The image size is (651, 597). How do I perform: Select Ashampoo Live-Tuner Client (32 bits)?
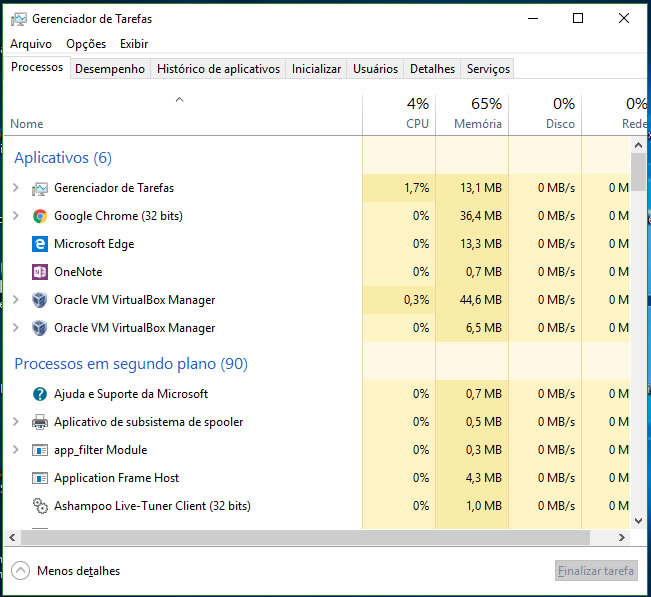click(x=152, y=506)
